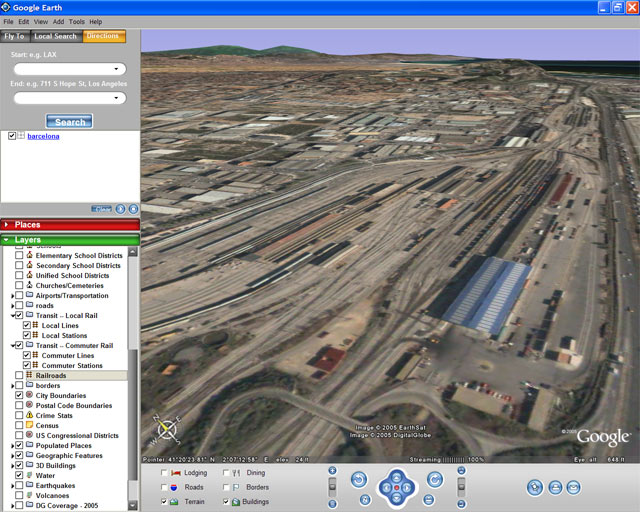This screenshot has height=512, width=640.
Task: Tick the Railroads layer checkbox
Action: coord(19,375)
